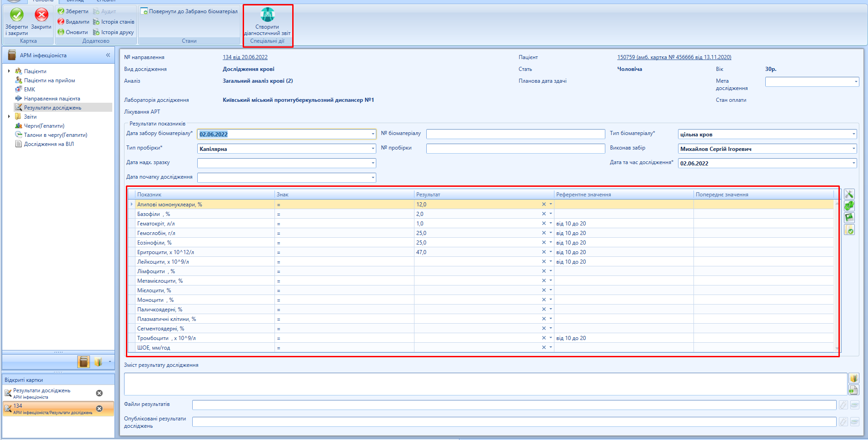Expand the Звіти tree node arrow
868x440 pixels.
[9, 116]
